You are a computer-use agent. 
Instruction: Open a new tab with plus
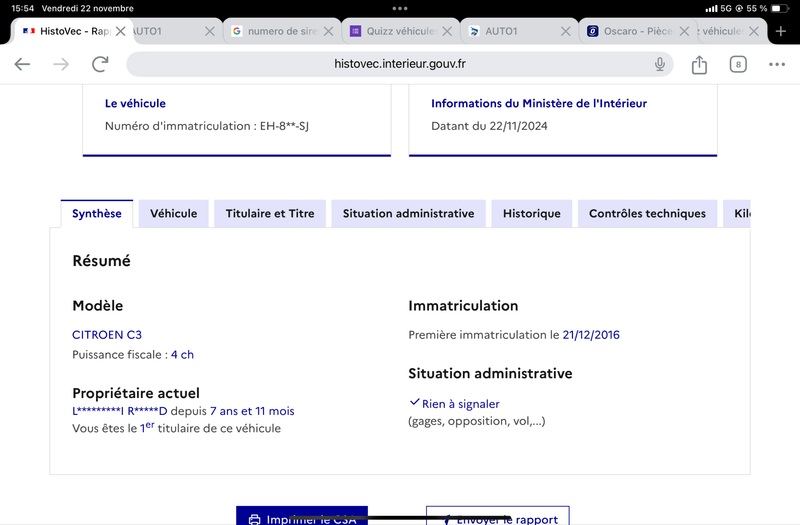[x=781, y=31]
